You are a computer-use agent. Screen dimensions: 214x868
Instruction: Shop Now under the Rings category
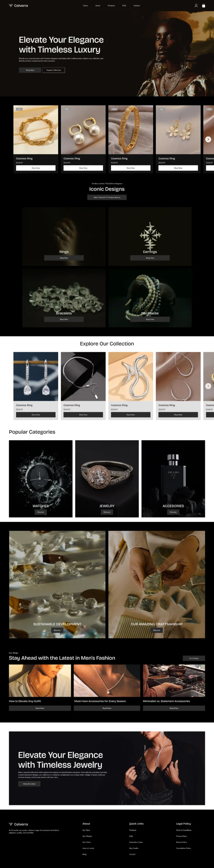pos(64,258)
